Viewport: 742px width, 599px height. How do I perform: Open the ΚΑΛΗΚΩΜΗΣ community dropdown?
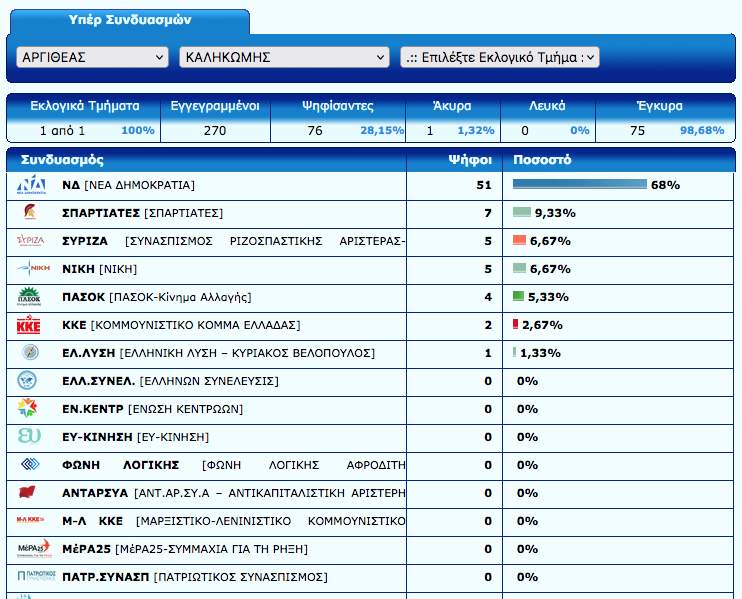pyautogui.click(x=284, y=58)
